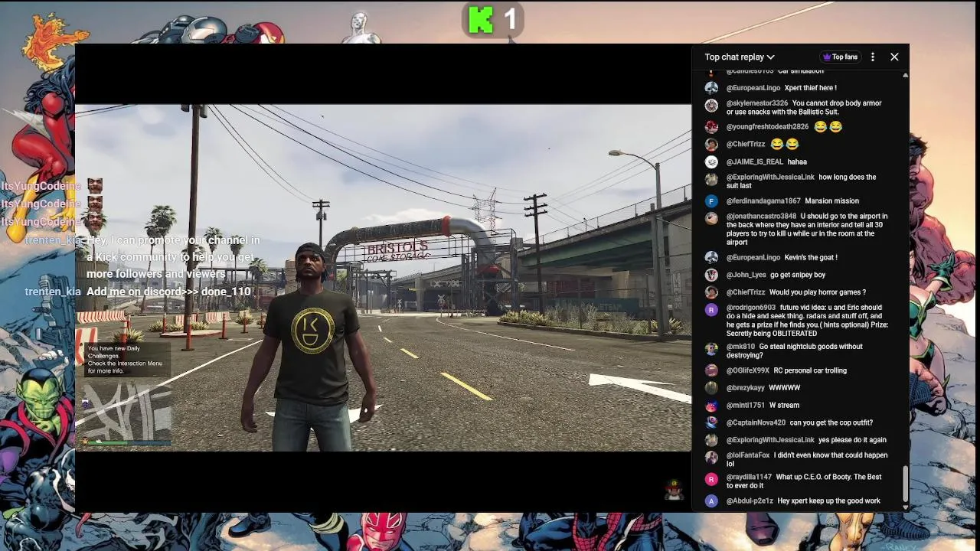The height and width of the screenshot is (551, 980).
Task: Click message 'go get snipey boy'
Action: [x=798, y=275]
